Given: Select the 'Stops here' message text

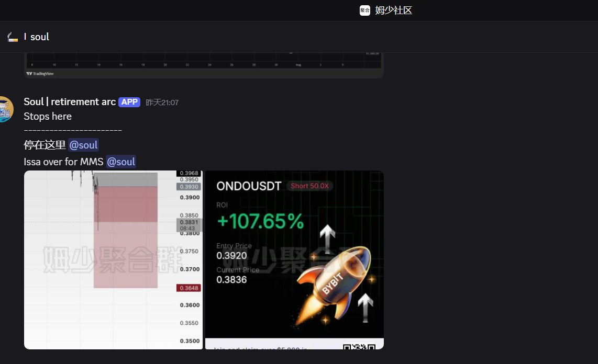Looking at the screenshot, I should [48, 116].
